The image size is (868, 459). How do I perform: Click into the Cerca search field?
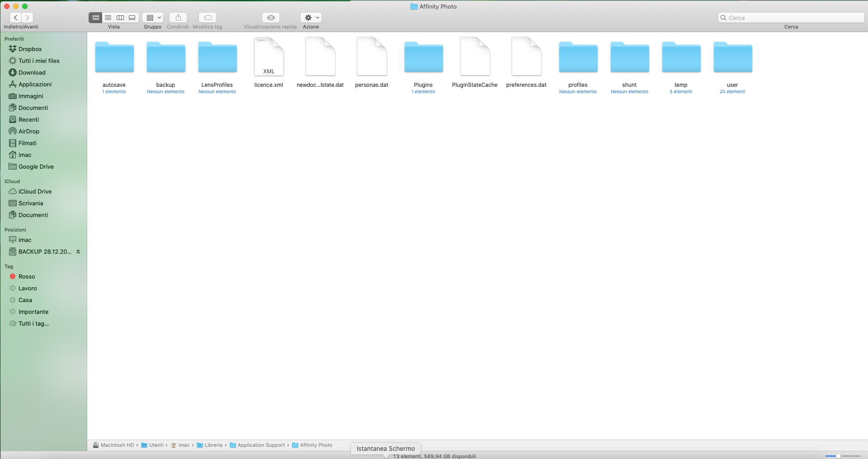[791, 18]
